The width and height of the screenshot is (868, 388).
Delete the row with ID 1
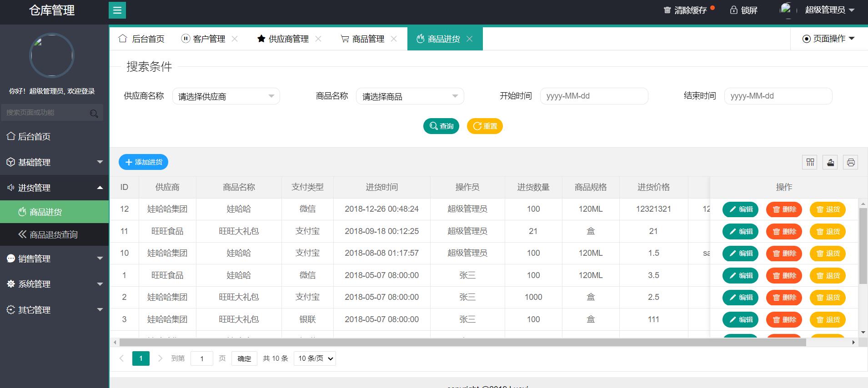point(784,275)
